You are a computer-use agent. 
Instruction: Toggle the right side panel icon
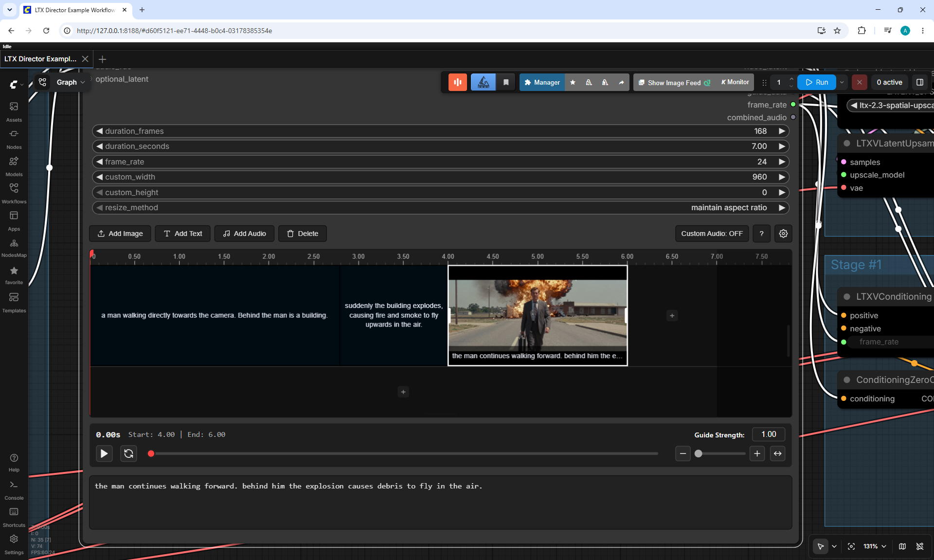(920, 82)
